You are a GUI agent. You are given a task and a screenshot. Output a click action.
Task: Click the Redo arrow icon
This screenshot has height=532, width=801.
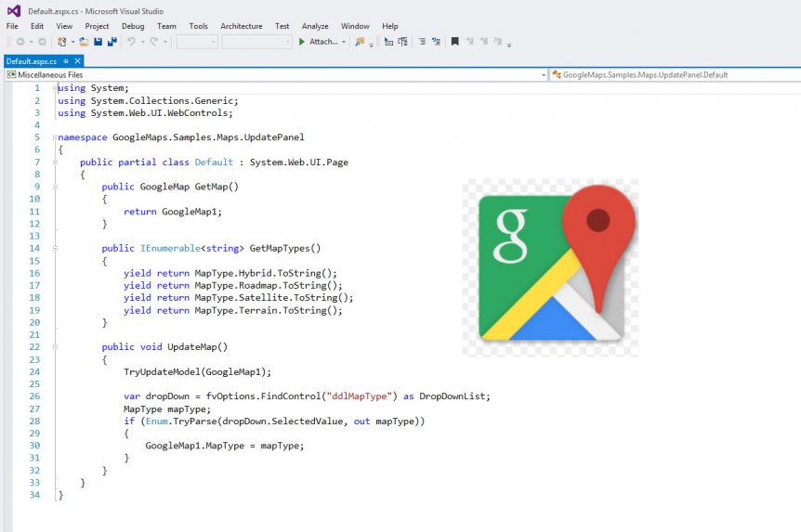point(153,42)
